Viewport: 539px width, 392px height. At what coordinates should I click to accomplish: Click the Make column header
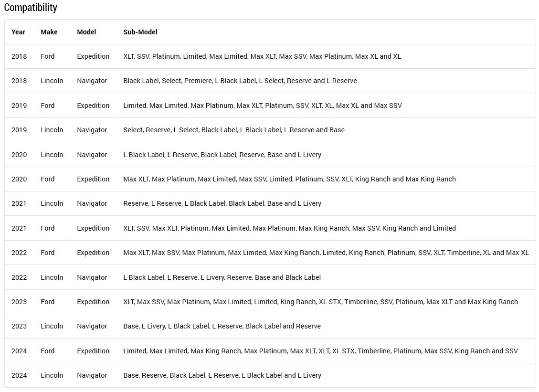[x=49, y=32]
